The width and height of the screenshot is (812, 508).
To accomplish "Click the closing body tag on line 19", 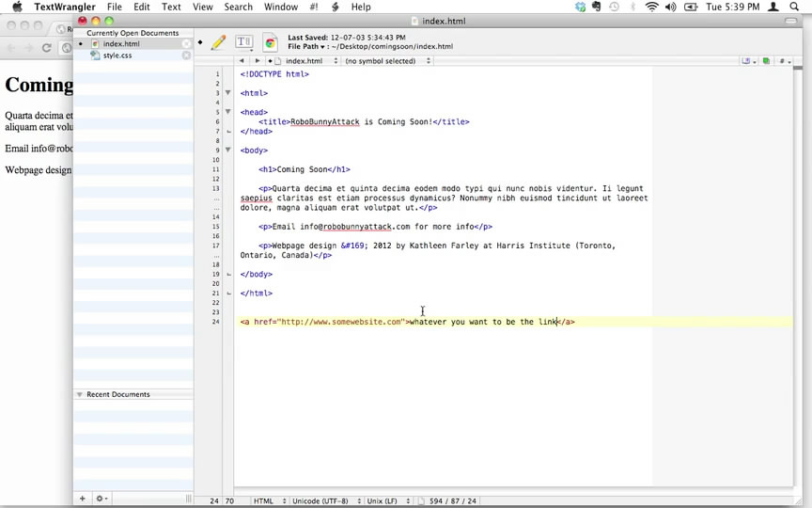I will coord(257,274).
